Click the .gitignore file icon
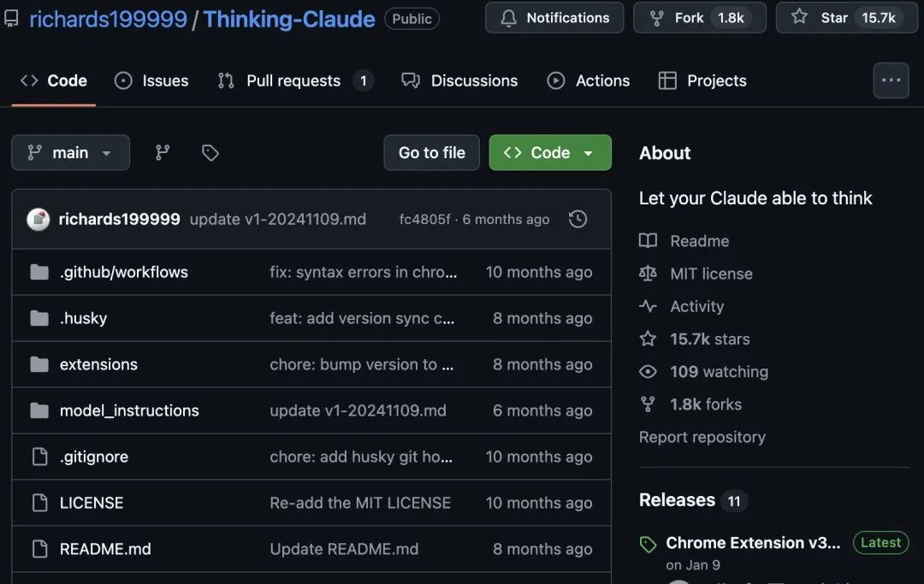 coord(39,457)
